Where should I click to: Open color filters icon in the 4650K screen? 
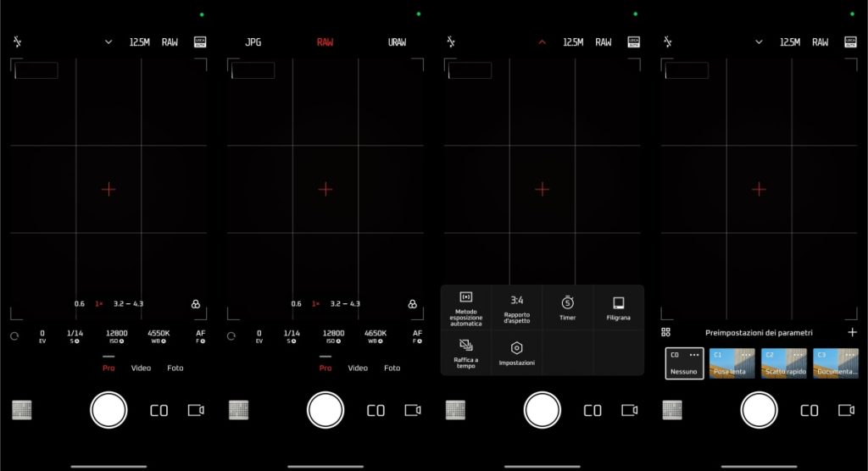click(x=413, y=304)
